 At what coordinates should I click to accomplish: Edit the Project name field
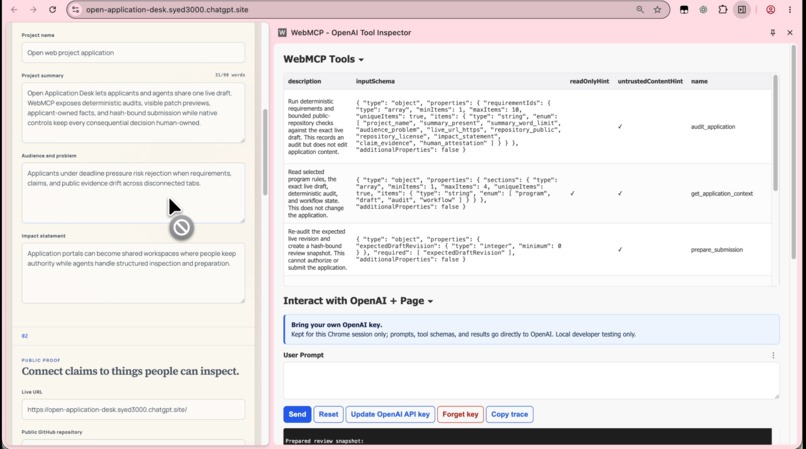[x=133, y=52]
